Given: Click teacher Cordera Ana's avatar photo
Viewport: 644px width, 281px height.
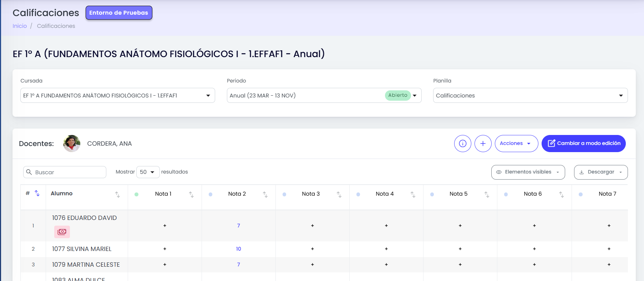Looking at the screenshot, I should [72, 144].
